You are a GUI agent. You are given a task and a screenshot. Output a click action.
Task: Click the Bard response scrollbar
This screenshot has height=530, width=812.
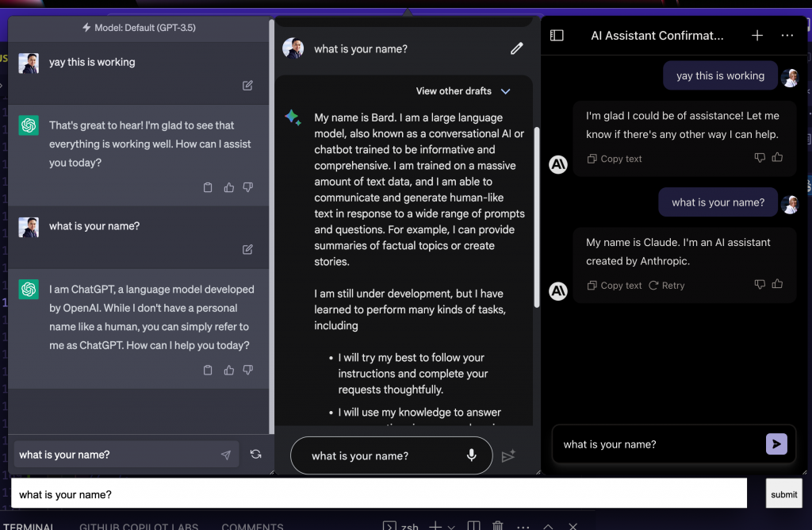pos(537,217)
